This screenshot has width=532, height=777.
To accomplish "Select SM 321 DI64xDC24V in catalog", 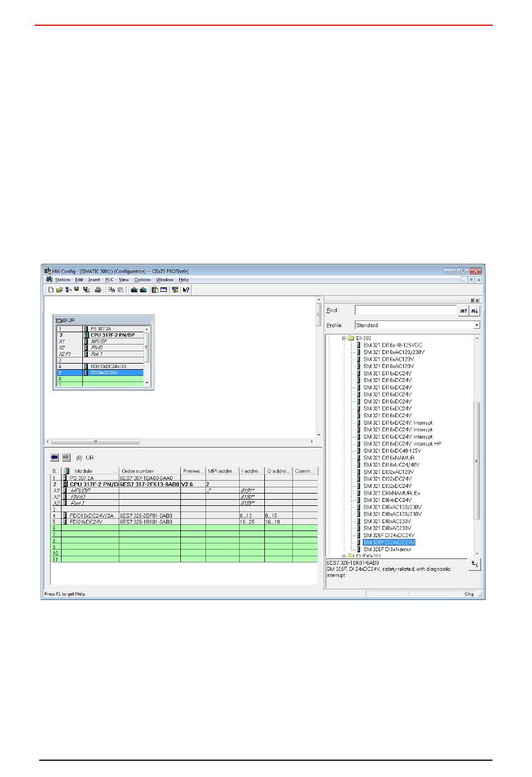I will coord(388,500).
